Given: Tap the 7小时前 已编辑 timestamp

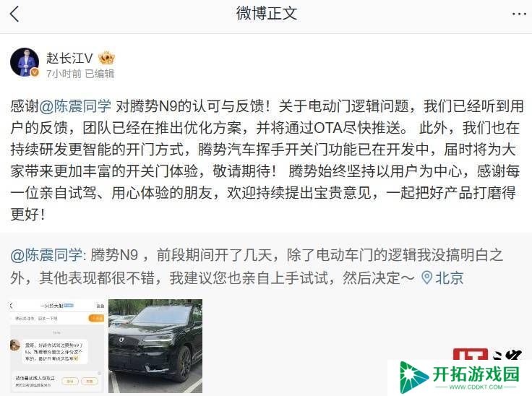Looking at the screenshot, I should click(80, 73).
